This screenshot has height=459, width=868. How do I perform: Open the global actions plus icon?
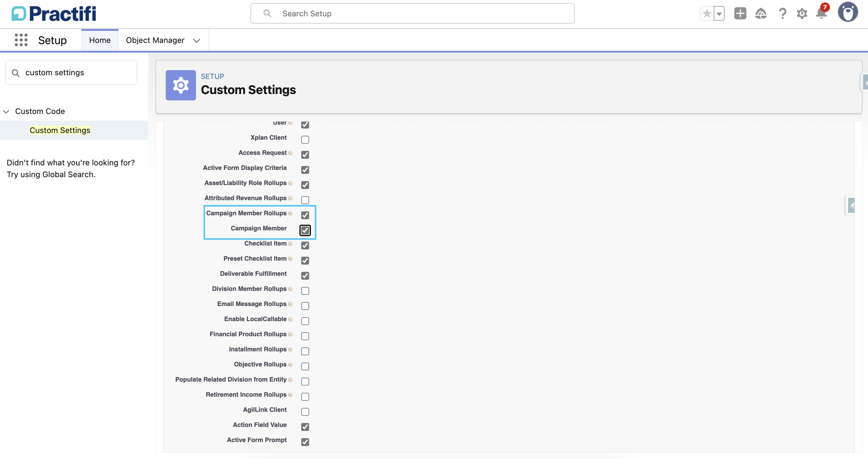click(740, 14)
